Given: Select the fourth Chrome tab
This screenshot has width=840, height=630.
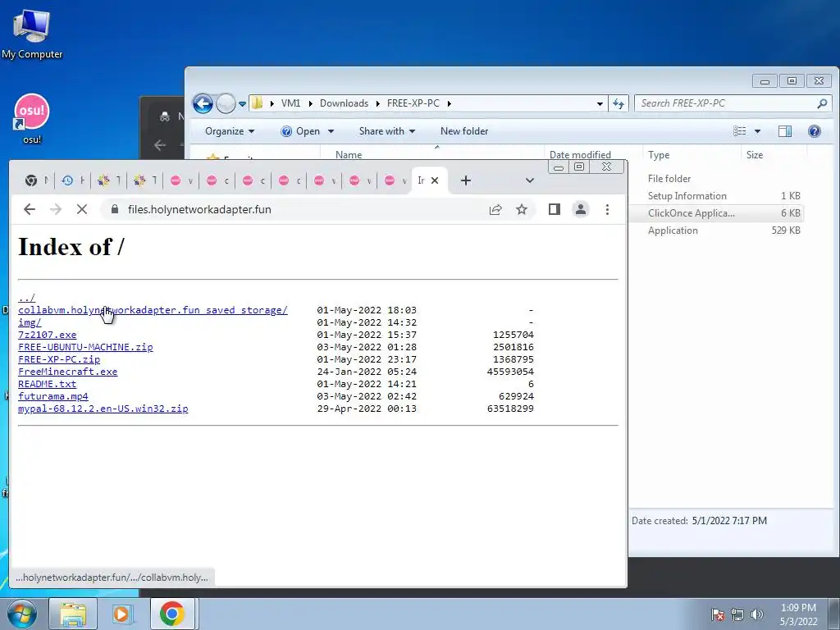Looking at the screenshot, I should coord(144,180).
